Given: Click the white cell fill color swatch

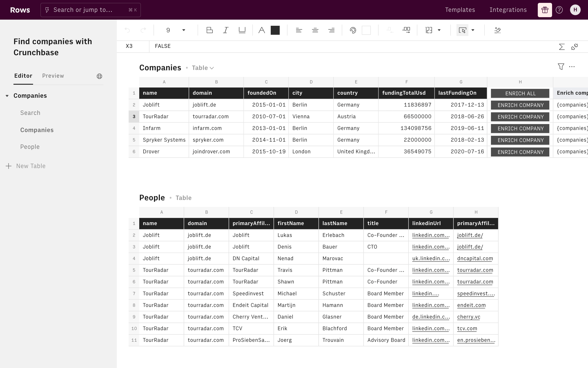Looking at the screenshot, I should [x=366, y=30].
